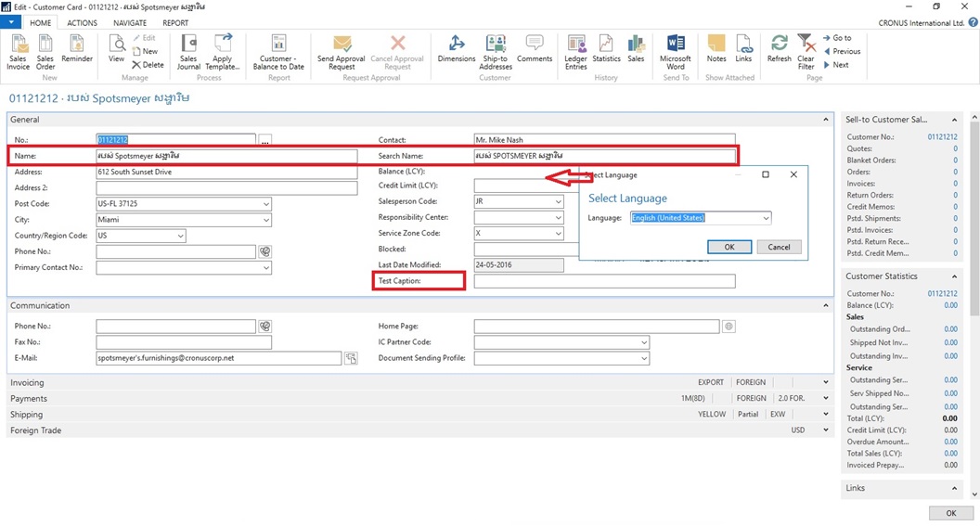Collapse the Communication FastTab
This screenshot has height=526, width=980.
click(x=826, y=305)
